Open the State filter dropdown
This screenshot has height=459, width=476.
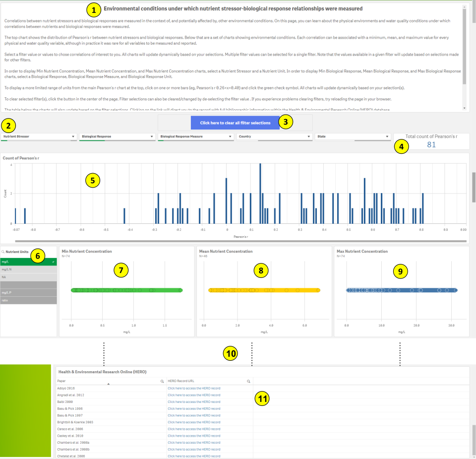(387, 135)
